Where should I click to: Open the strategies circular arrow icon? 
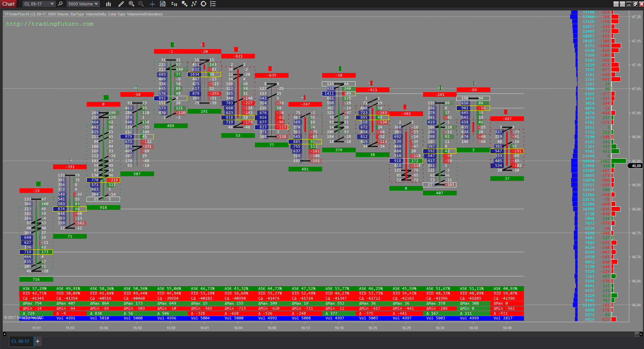(x=203, y=4)
